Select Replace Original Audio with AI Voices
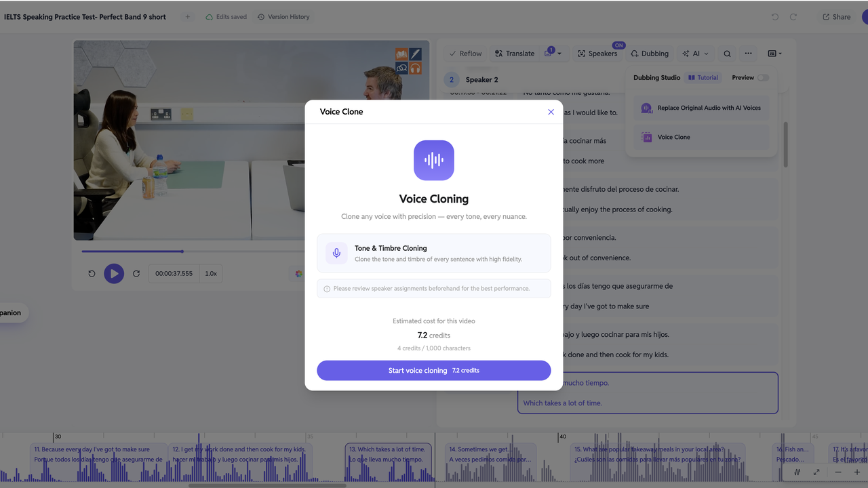Viewport: 868px width, 488px height. [x=701, y=108]
